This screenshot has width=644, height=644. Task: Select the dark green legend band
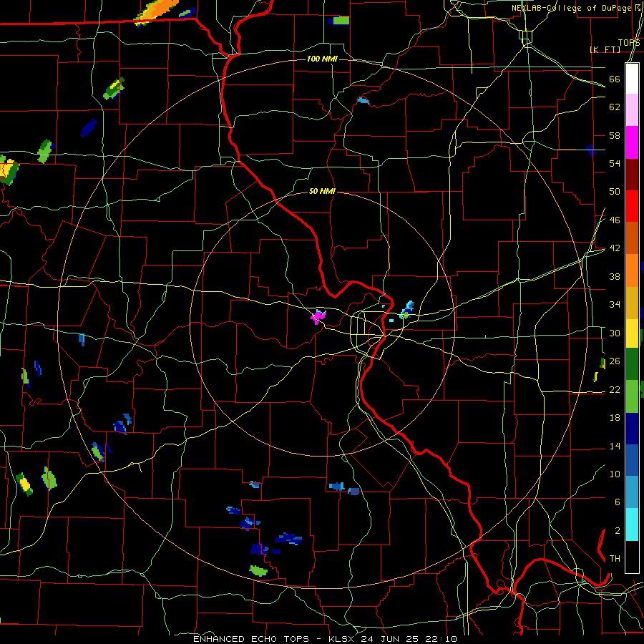632,364
